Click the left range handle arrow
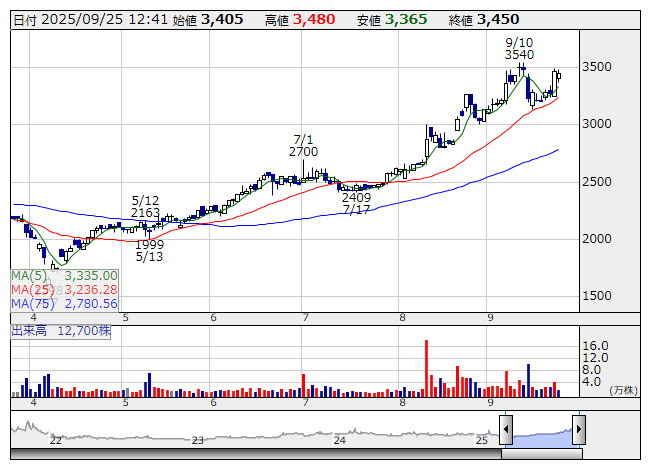The height and width of the screenshot is (470, 653). tap(506, 429)
